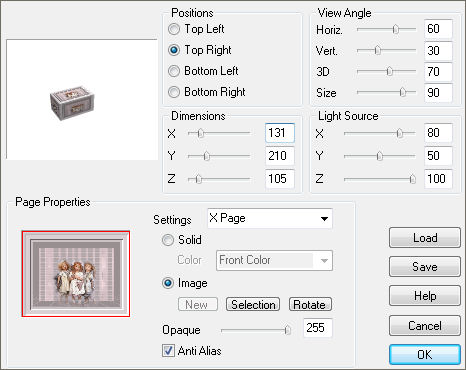
Task: Cancel the dialog
Action: pos(425,325)
